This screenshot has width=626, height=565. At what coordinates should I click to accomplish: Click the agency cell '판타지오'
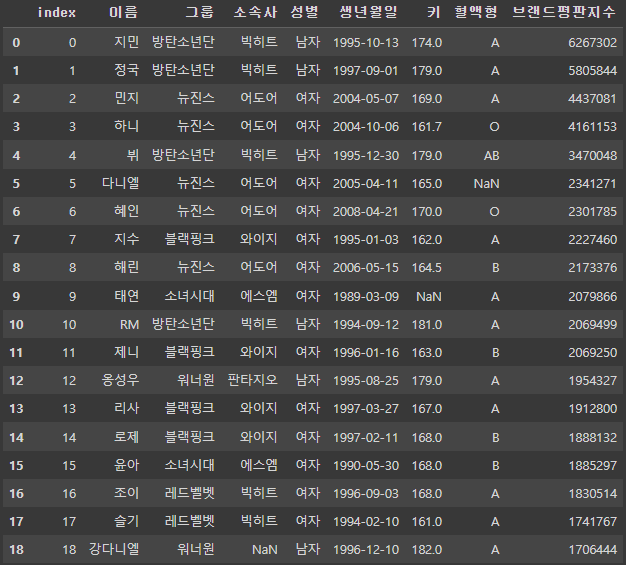(x=252, y=380)
